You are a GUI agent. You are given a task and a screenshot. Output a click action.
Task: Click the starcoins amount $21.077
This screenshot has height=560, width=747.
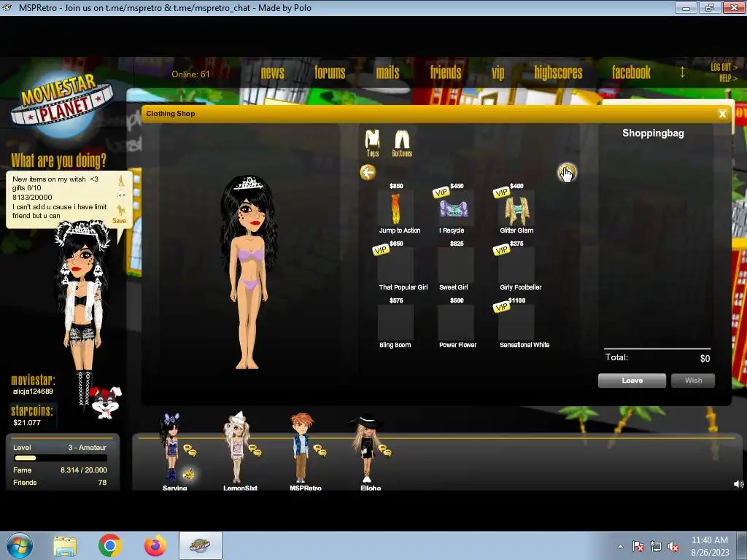27,423
